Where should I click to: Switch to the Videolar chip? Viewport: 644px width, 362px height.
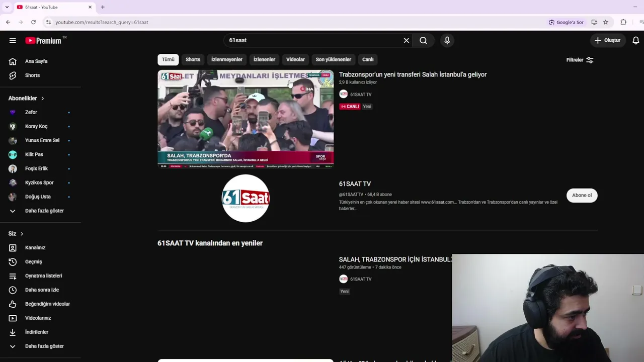point(295,59)
